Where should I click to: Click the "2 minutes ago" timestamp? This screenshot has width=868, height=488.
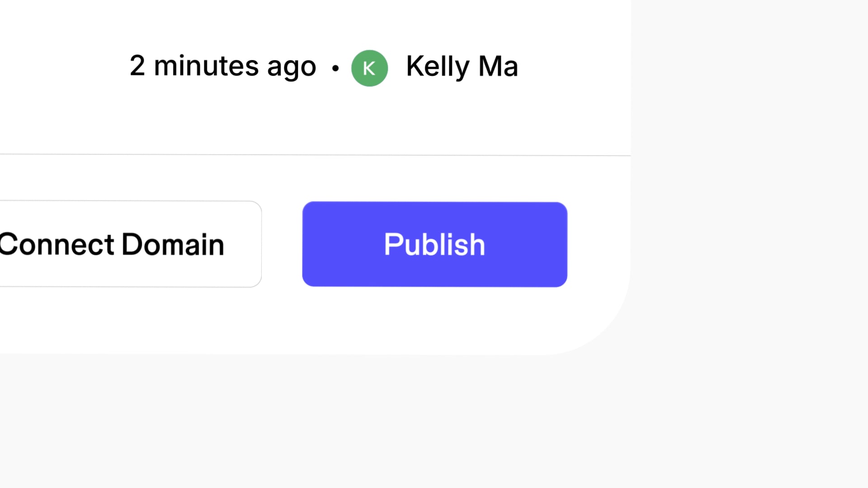tap(222, 66)
